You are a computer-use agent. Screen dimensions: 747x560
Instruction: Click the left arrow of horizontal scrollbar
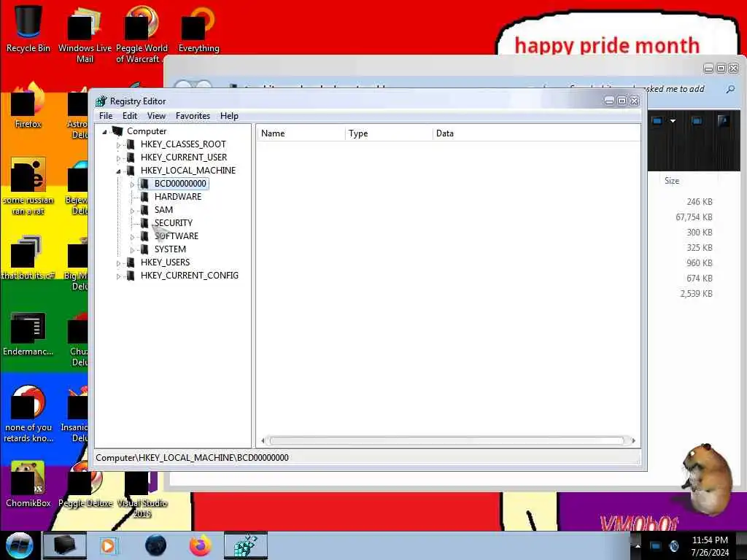(x=263, y=440)
